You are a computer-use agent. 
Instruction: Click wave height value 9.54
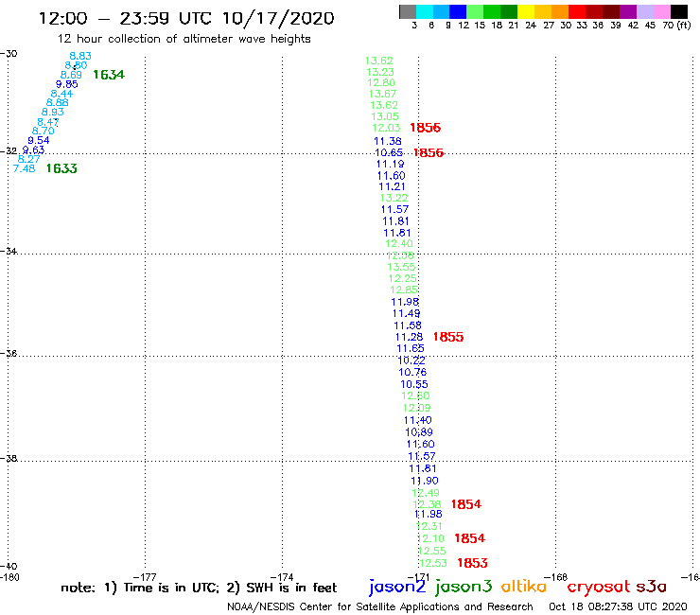pos(39,140)
